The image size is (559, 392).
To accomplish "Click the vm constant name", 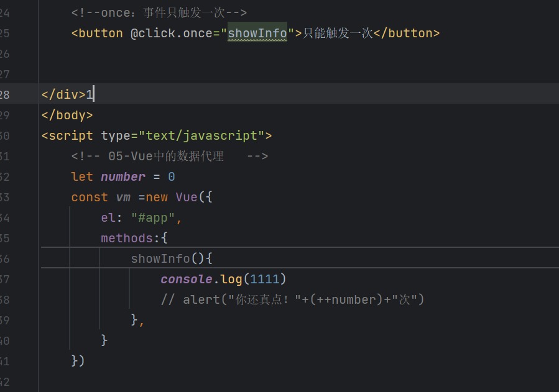I will (x=123, y=198).
